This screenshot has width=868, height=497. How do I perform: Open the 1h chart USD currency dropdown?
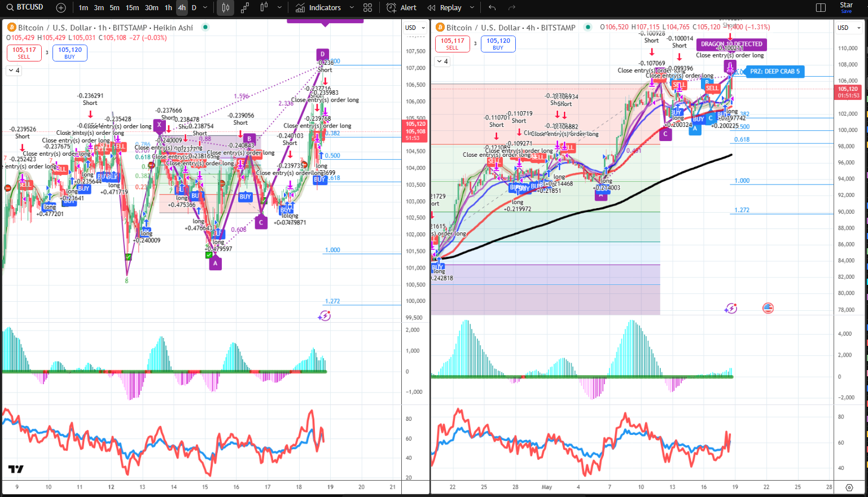415,28
